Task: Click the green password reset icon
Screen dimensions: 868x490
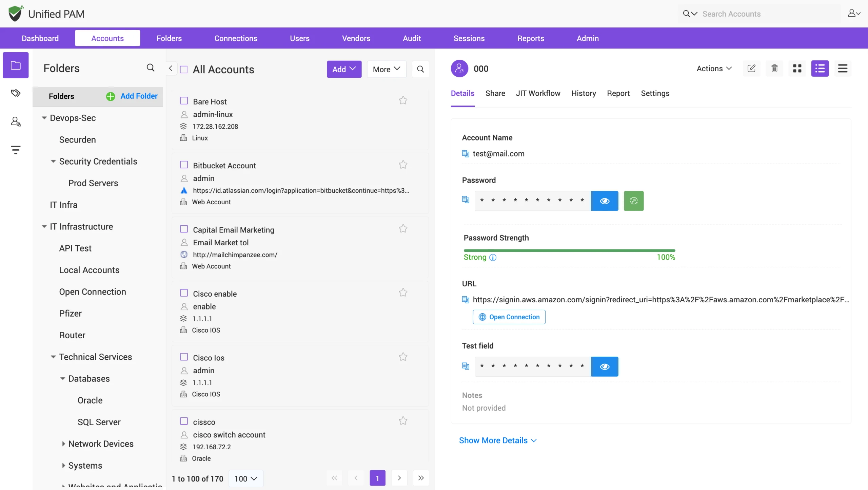Action: (x=634, y=201)
